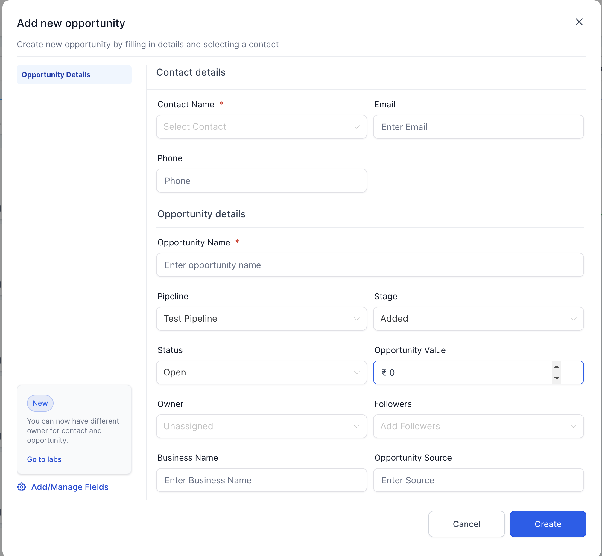Open the Owner Unassigned dropdown
The width and height of the screenshot is (602, 556).
pyautogui.click(x=261, y=426)
